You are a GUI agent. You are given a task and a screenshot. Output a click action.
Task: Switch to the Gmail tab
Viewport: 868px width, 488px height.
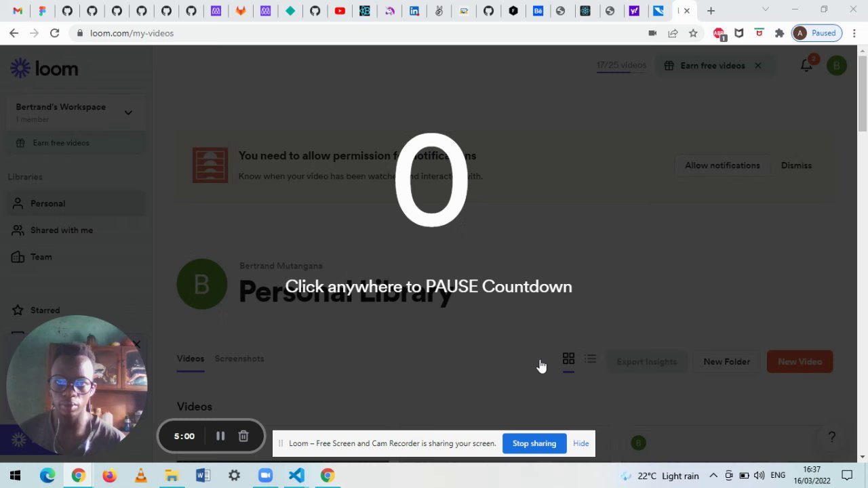18,11
